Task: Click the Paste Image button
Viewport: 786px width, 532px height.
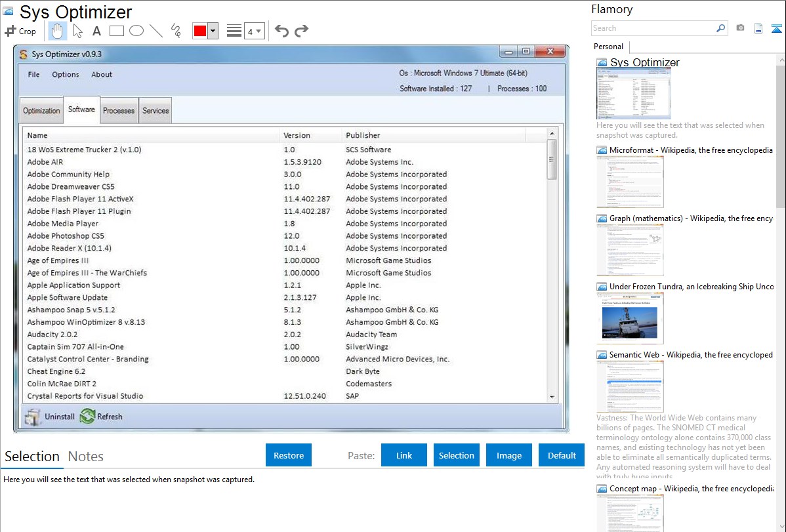Action: (x=509, y=455)
